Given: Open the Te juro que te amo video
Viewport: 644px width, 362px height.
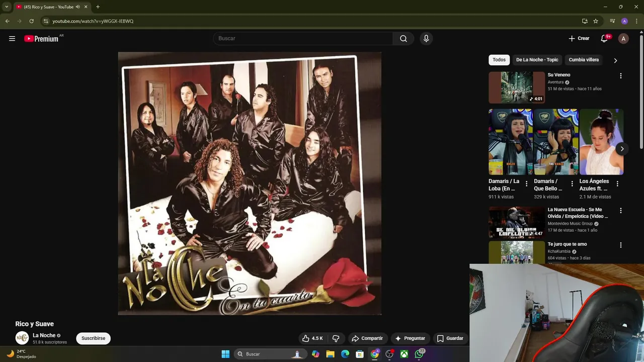Looking at the screenshot, I should [x=567, y=244].
